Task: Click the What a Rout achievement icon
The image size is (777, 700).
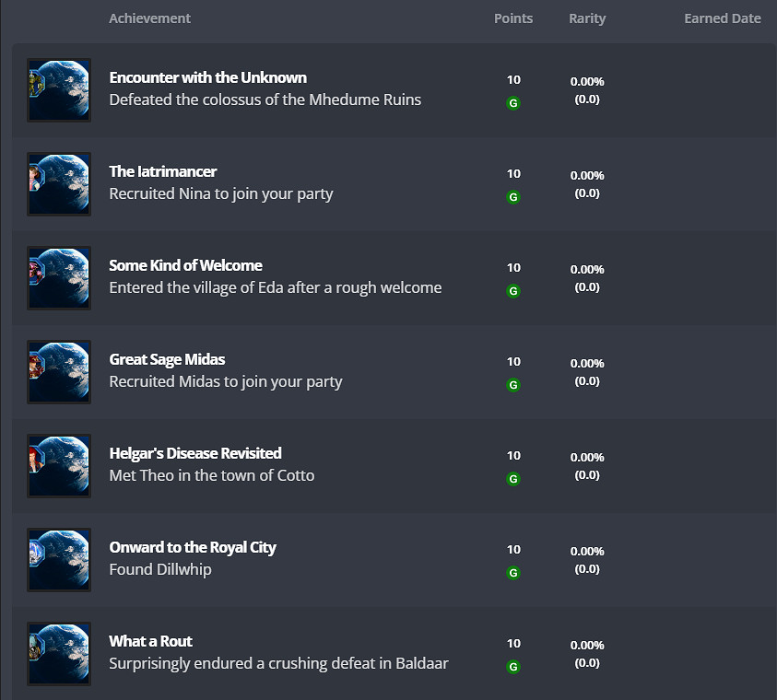Action: click(59, 654)
